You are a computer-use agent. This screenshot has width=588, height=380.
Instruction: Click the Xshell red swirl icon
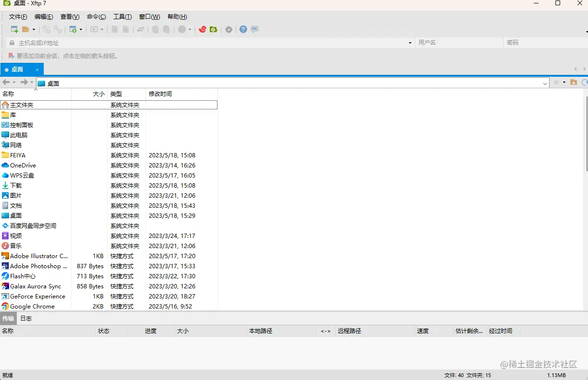203,30
